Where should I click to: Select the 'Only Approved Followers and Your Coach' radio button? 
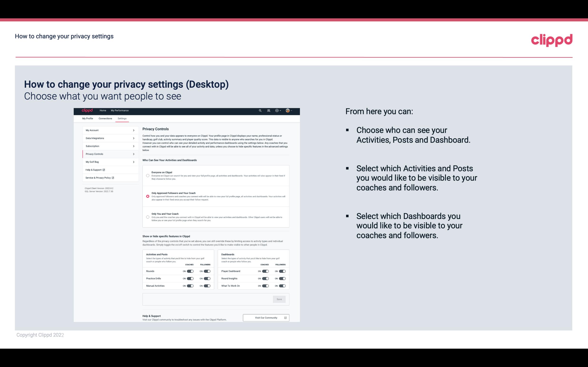(x=148, y=196)
